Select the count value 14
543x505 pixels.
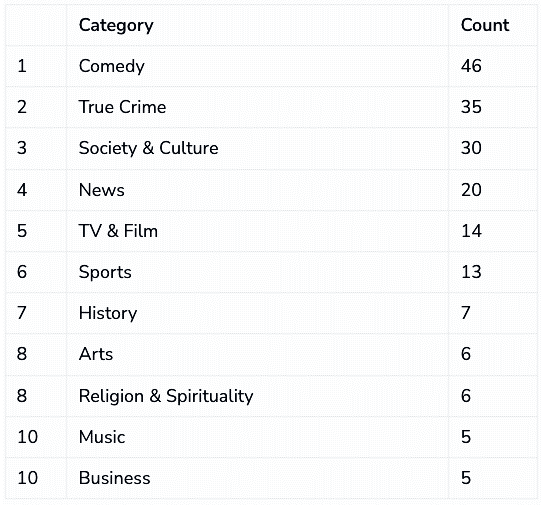pyautogui.click(x=471, y=231)
